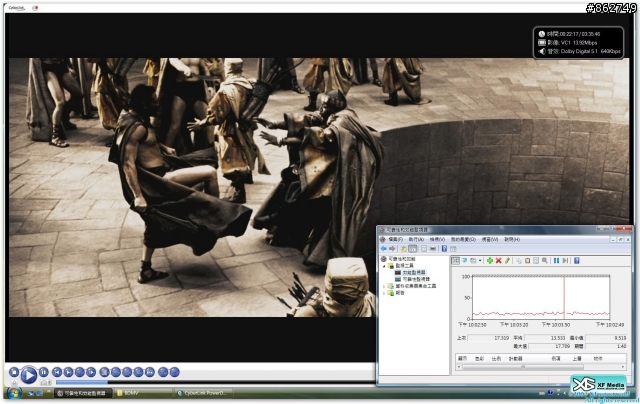The width and height of the screenshot is (640, 404).
Task: Click the 顯示 Show column header
Action: 462,358
